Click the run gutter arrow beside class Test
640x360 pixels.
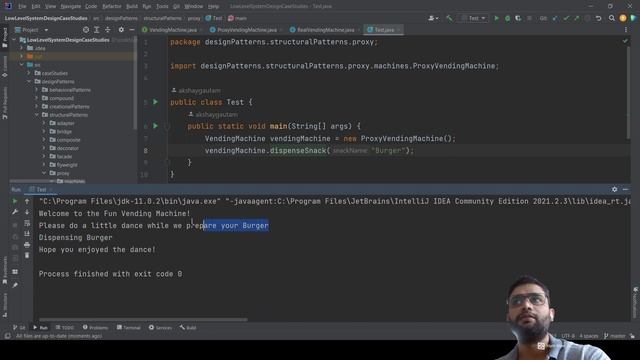(156, 102)
